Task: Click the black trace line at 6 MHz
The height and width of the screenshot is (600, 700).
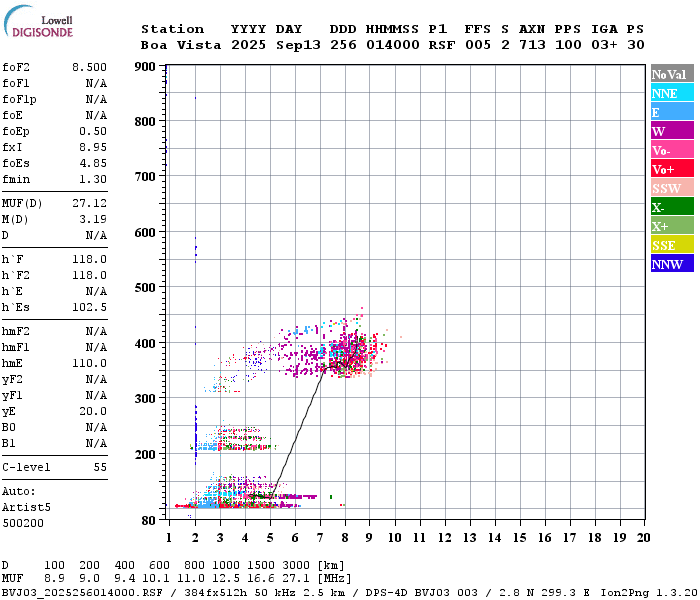Action: (295, 439)
